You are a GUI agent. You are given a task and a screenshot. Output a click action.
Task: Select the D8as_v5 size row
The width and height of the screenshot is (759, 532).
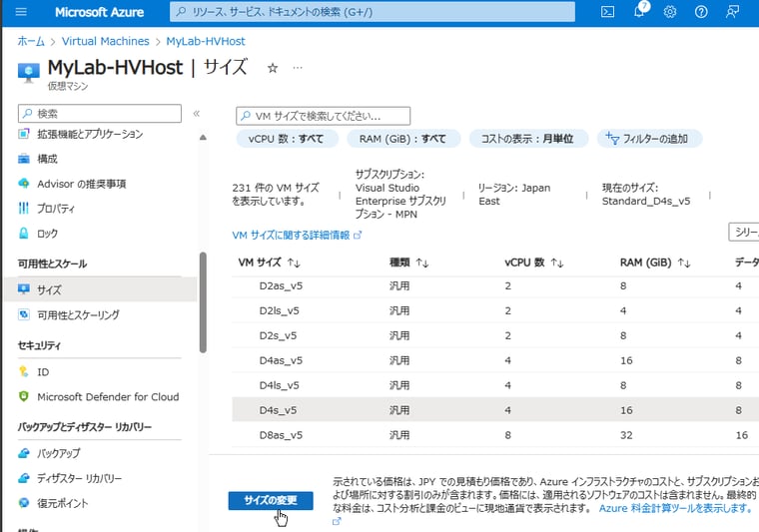tap(495, 435)
